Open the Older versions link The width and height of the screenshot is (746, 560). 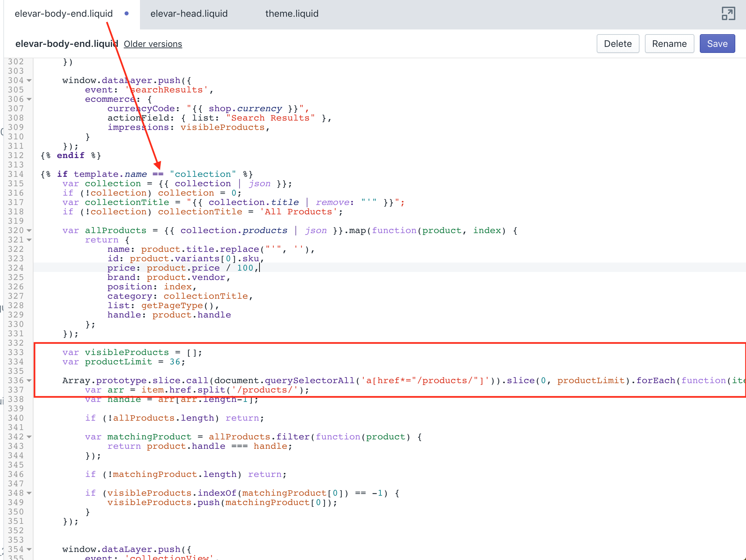click(x=153, y=44)
